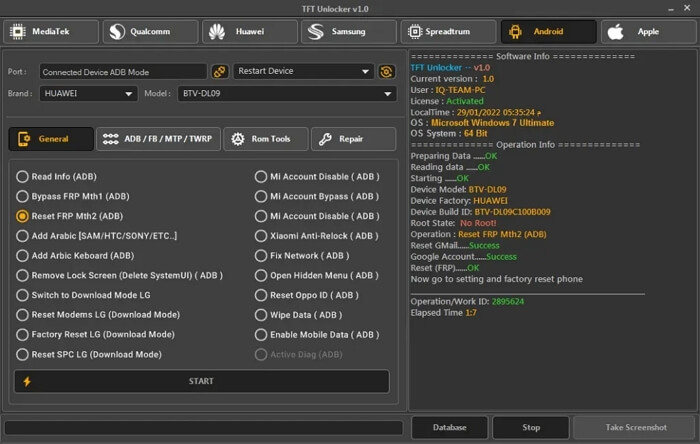Open the MediaTek tab
The height and width of the screenshot is (444, 700).
pyautogui.click(x=51, y=32)
